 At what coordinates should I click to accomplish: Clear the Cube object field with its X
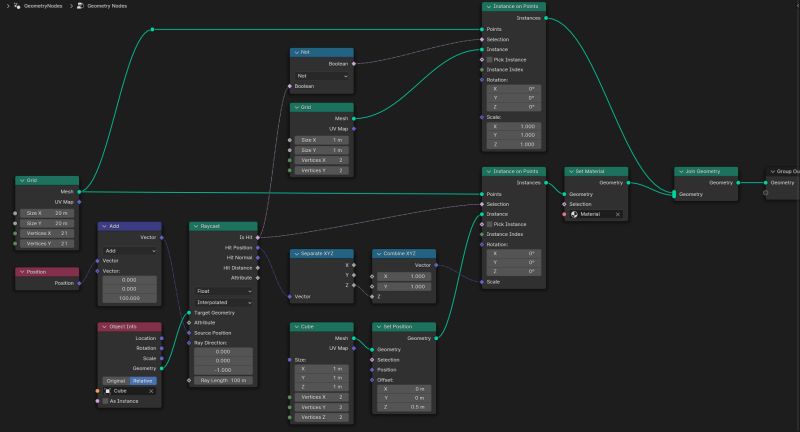point(151,391)
